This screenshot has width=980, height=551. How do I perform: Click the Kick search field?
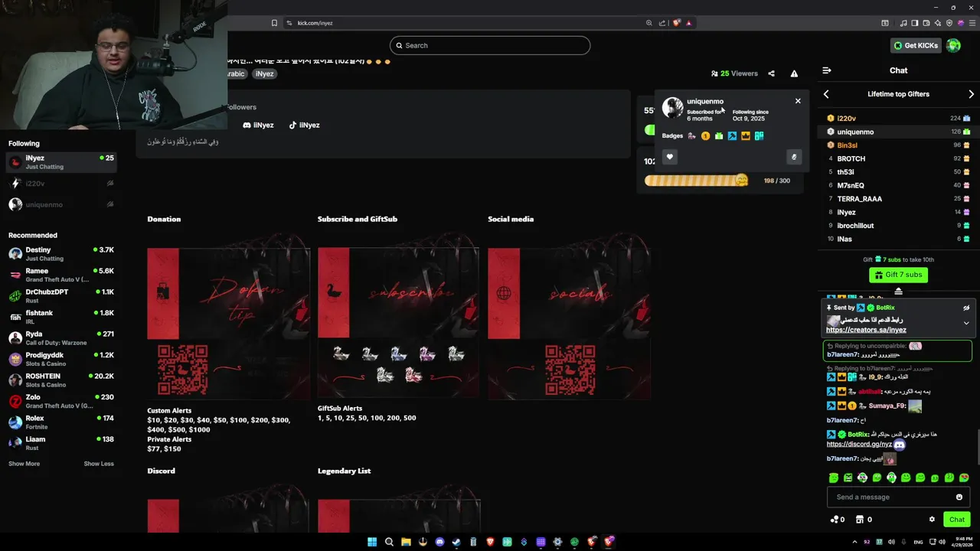490,45
